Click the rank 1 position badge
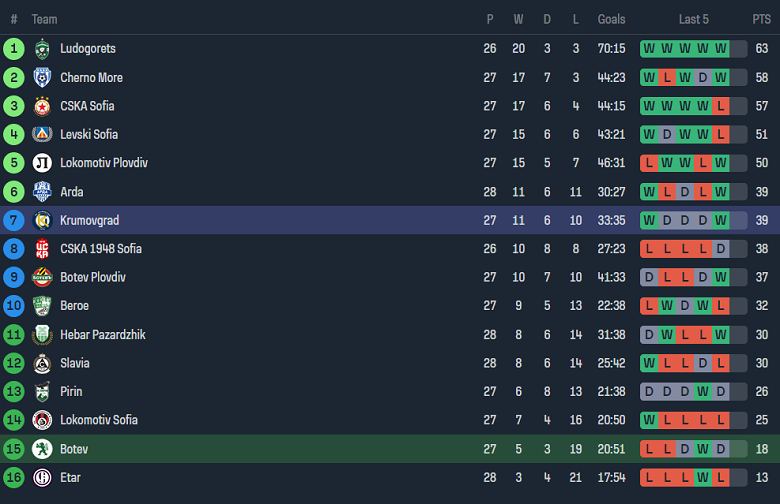This screenshot has height=504, width=780. pyautogui.click(x=14, y=49)
